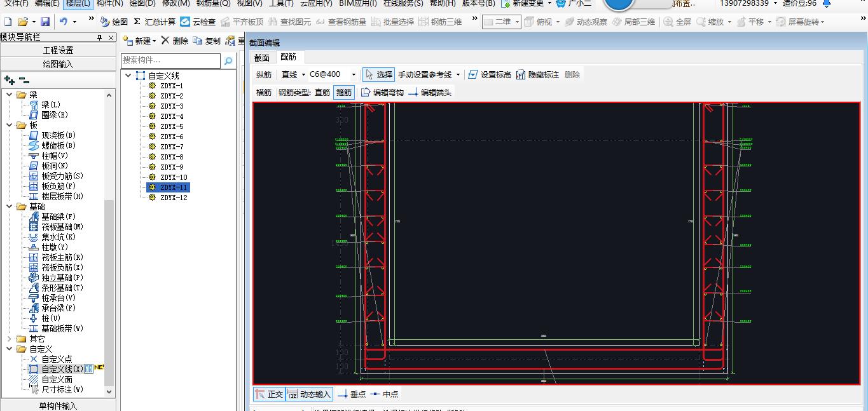
Task: Toggle 正交 orthogonal mode
Action: coord(269,394)
